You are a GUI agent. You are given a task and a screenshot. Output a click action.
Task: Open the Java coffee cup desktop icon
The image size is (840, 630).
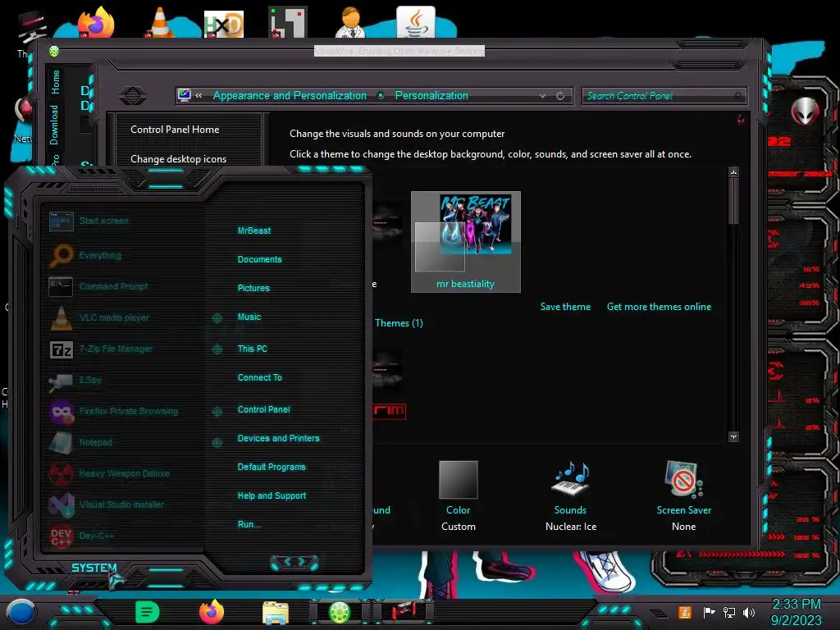(x=415, y=22)
